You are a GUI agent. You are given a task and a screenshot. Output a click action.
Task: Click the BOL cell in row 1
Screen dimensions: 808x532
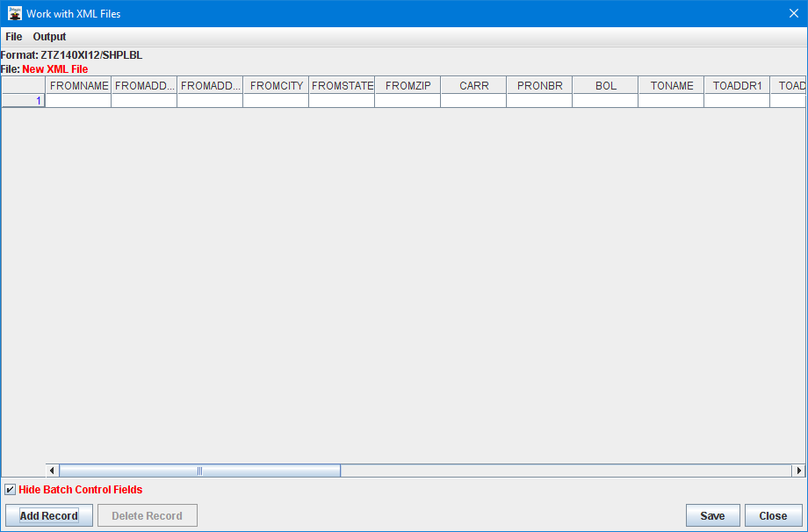[x=605, y=101]
